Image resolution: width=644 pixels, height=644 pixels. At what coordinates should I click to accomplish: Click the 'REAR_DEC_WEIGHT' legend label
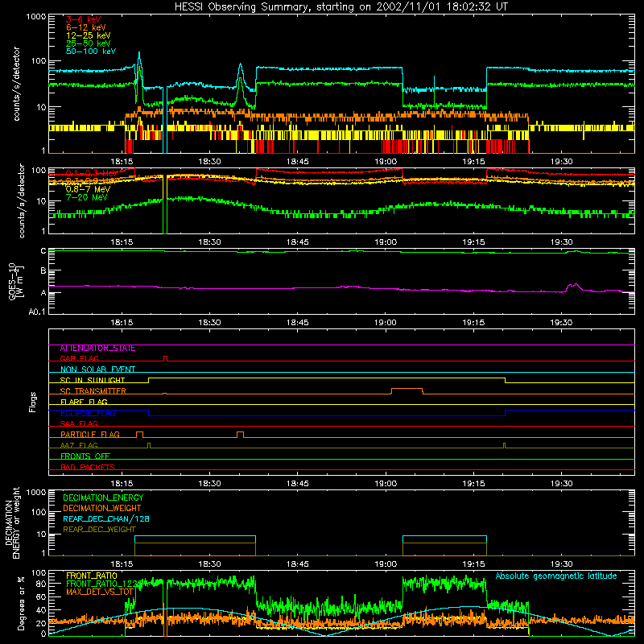pos(99,530)
